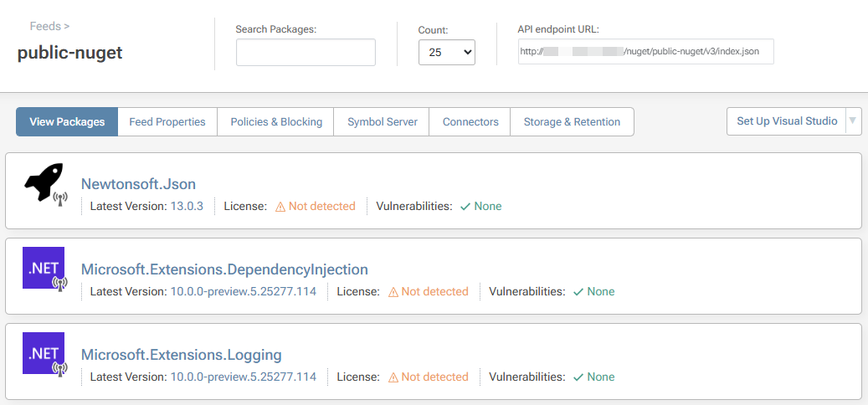Switch to View Packages tab
Screen dimensions: 868x405
click(x=67, y=121)
